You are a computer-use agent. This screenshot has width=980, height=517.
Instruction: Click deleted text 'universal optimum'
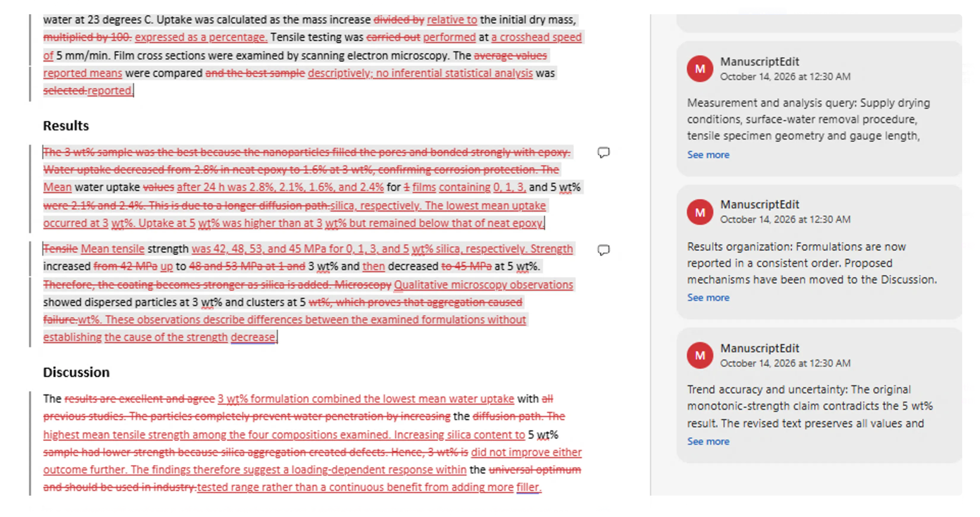(x=535, y=470)
